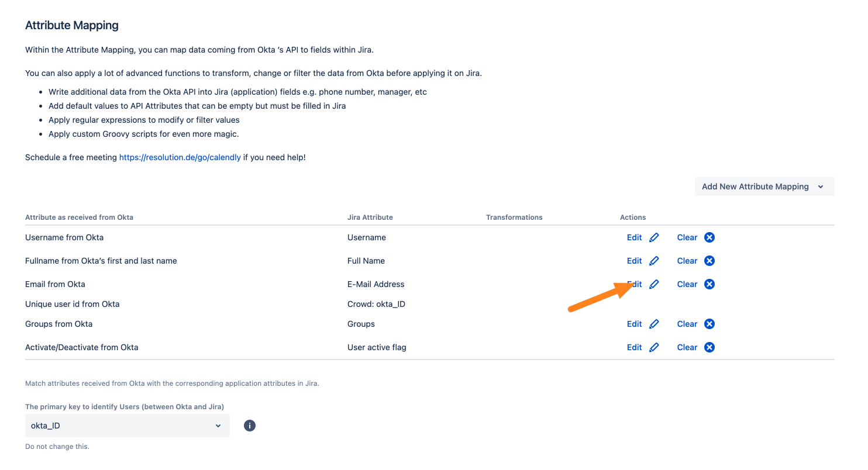Click Edit text for the Username mapping
The height and width of the screenshot is (470, 868).
pyautogui.click(x=634, y=237)
